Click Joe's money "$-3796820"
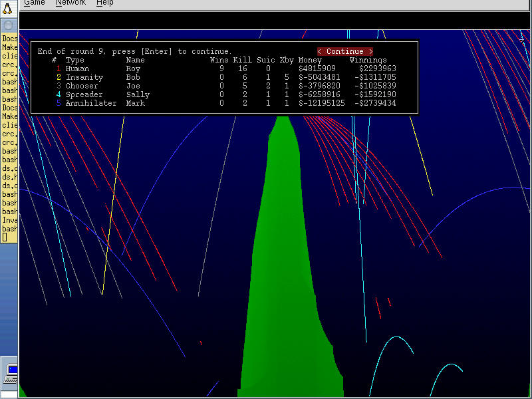 (x=319, y=86)
